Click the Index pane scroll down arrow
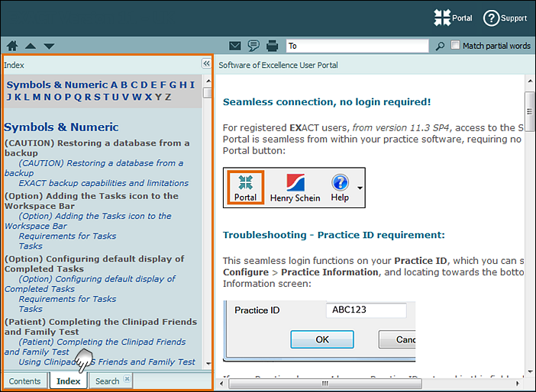 click(208, 364)
